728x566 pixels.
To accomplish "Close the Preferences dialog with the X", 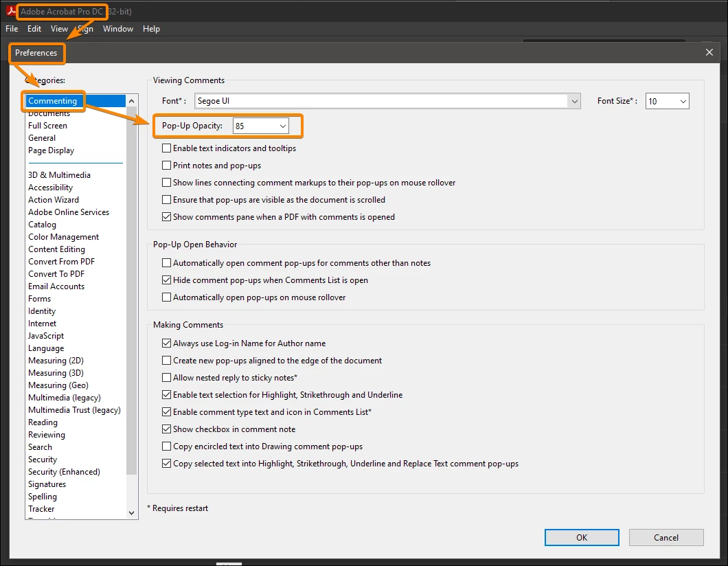I will pos(709,52).
